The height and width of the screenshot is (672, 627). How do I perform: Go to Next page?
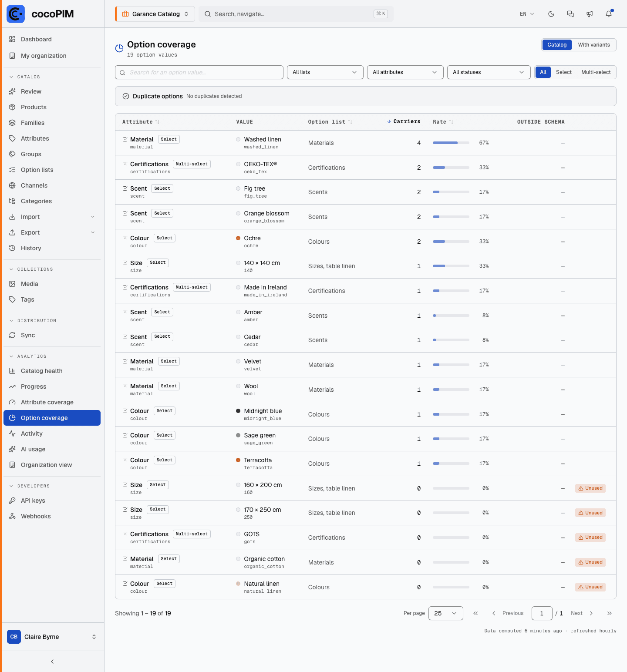click(x=582, y=613)
